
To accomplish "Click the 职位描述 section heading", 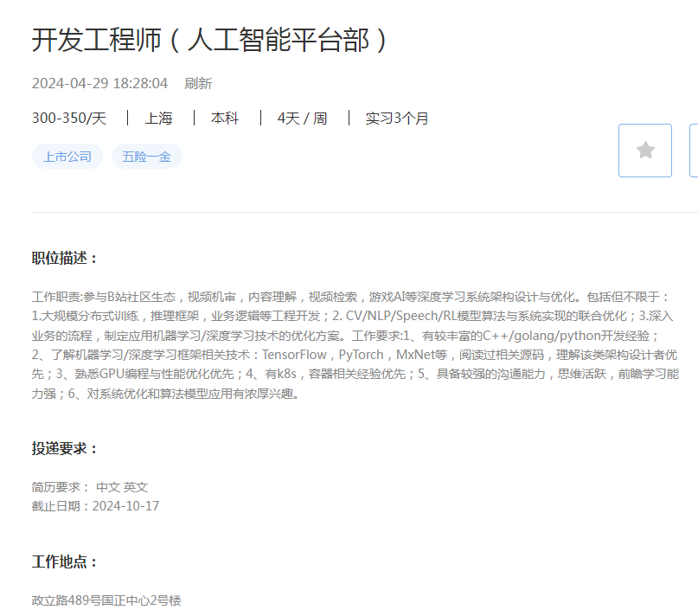I will (x=65, y=258).
